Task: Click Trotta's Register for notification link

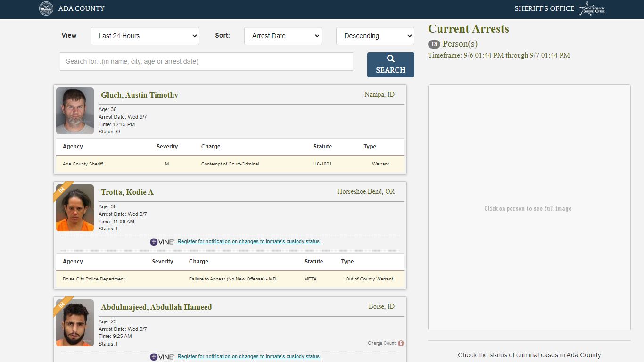Action: click(x=248, y=241)
